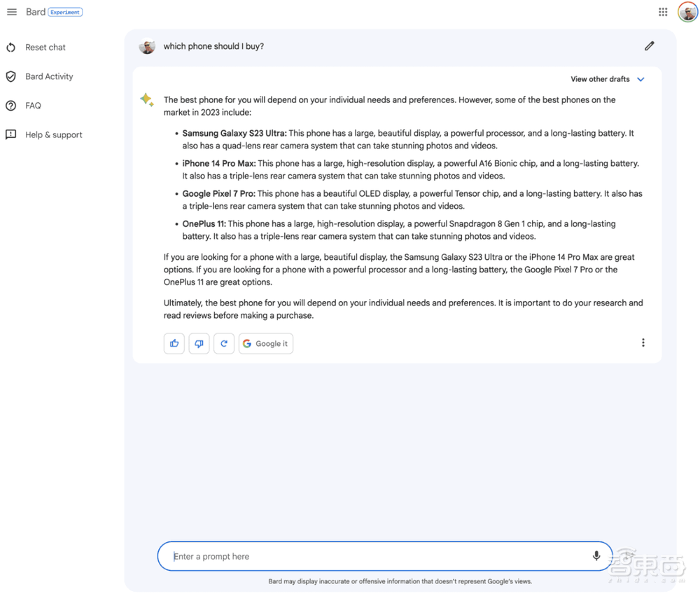Viewport: 700px width, 596px height.
Task: Select Reset chat in sidebar
Action: (x=45, y=48)
